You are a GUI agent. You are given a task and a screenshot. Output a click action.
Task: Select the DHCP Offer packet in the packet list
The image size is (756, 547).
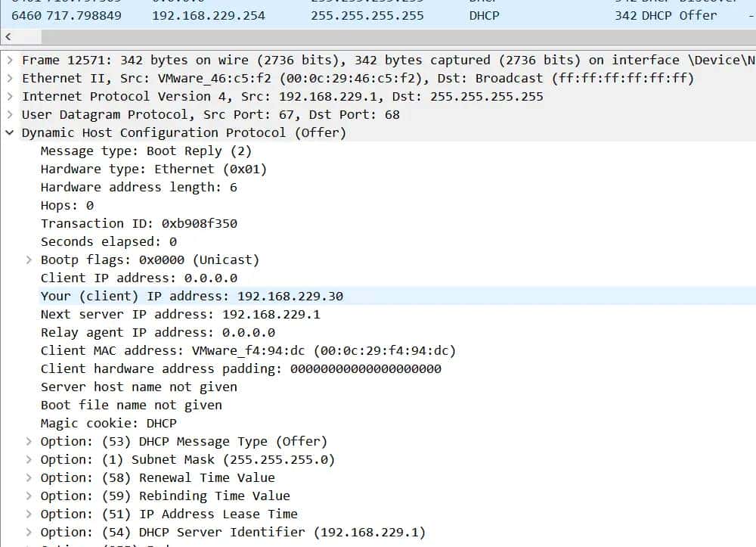[x=302, y=15]
